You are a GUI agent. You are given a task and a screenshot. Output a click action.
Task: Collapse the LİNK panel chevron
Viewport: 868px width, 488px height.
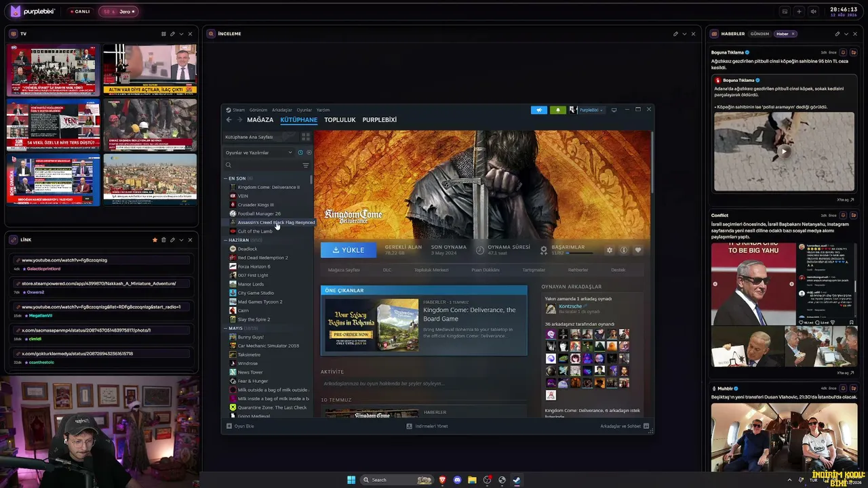(181, 240)
